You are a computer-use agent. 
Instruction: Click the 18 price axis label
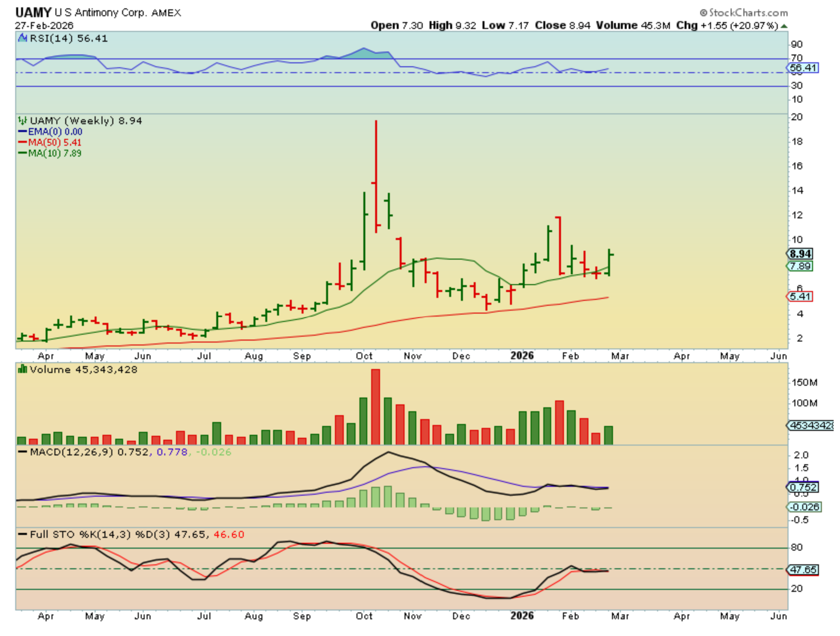(x=797, y=141)
